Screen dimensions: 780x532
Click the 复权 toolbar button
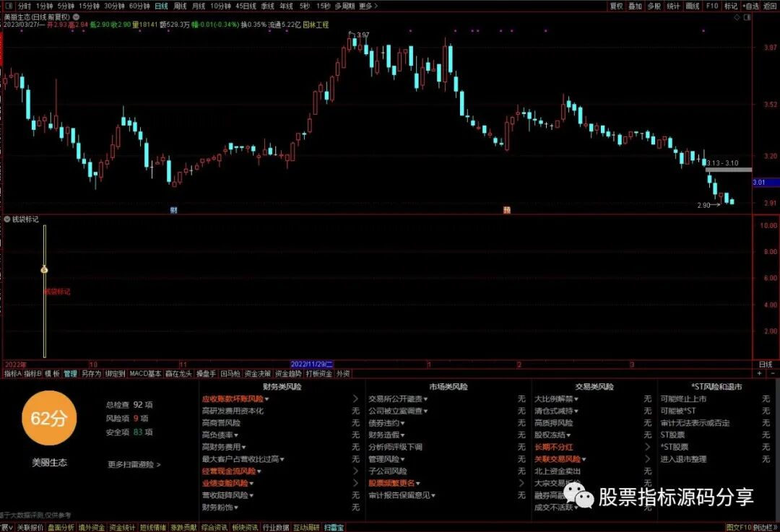616,6
